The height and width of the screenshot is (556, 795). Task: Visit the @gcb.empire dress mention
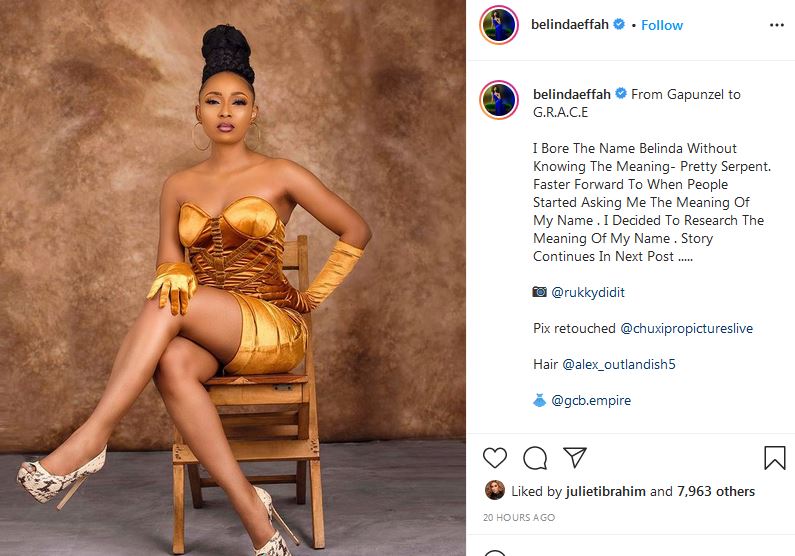click(x=591, y=400)
